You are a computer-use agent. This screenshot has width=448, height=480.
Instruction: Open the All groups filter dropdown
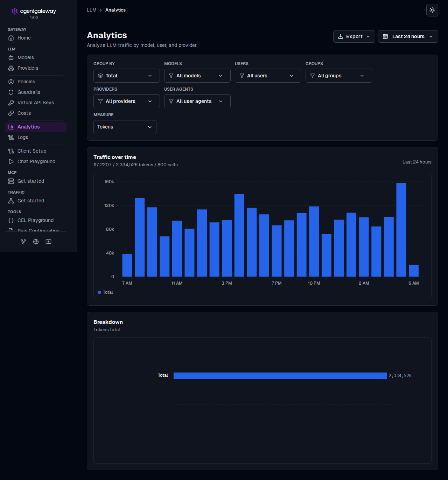pos(339,76)
